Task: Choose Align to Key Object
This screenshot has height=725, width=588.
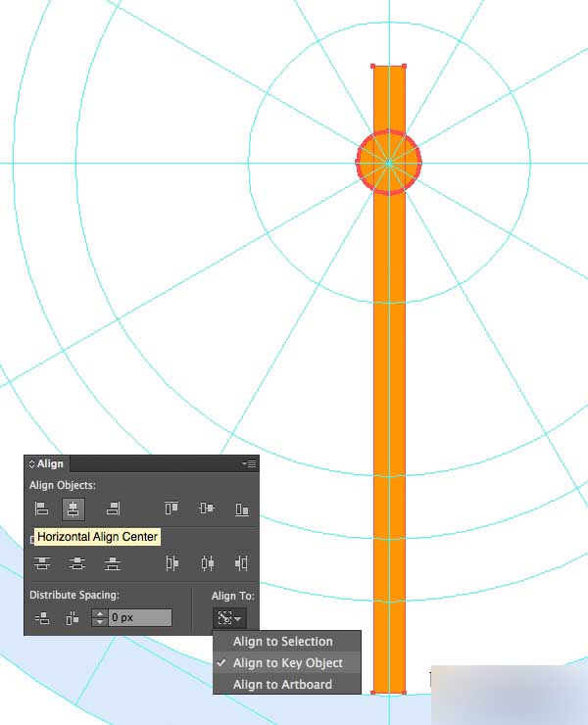Action: [287, 662]
